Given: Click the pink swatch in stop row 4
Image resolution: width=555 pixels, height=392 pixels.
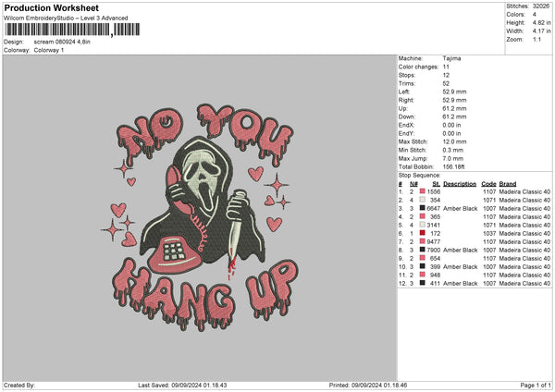Looking at the screenshot, I should (x=423, y=216).
